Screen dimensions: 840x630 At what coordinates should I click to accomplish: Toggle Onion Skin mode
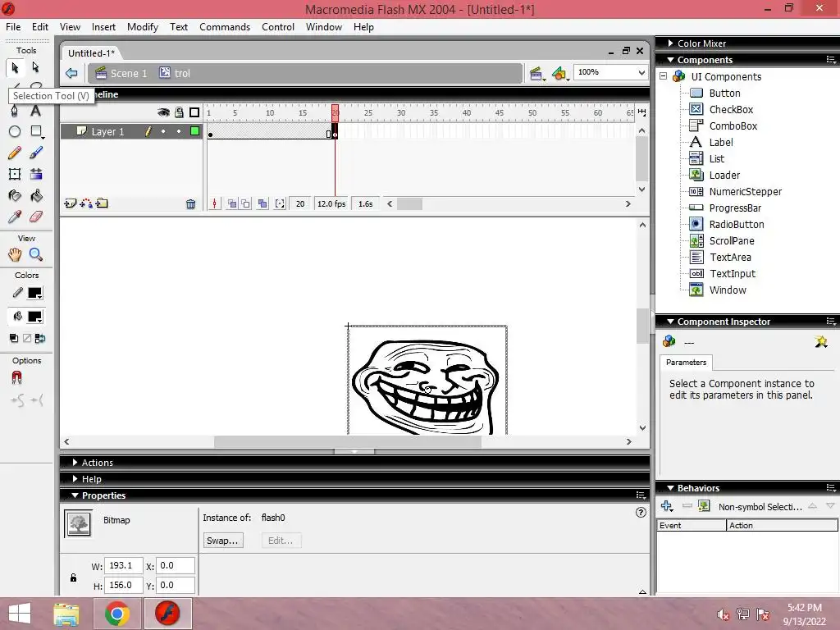(x=231, y=203)
